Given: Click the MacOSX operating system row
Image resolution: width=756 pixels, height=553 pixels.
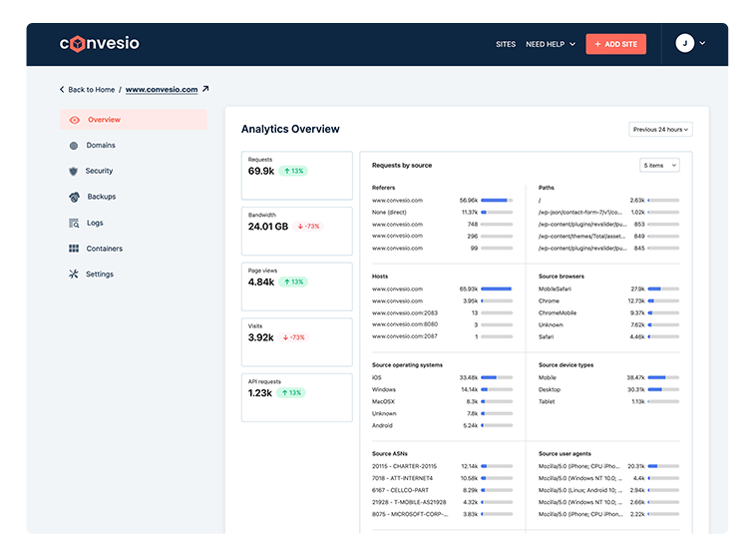Looking at the screenshot, I should pyautogui.click(x=442, y=402).
